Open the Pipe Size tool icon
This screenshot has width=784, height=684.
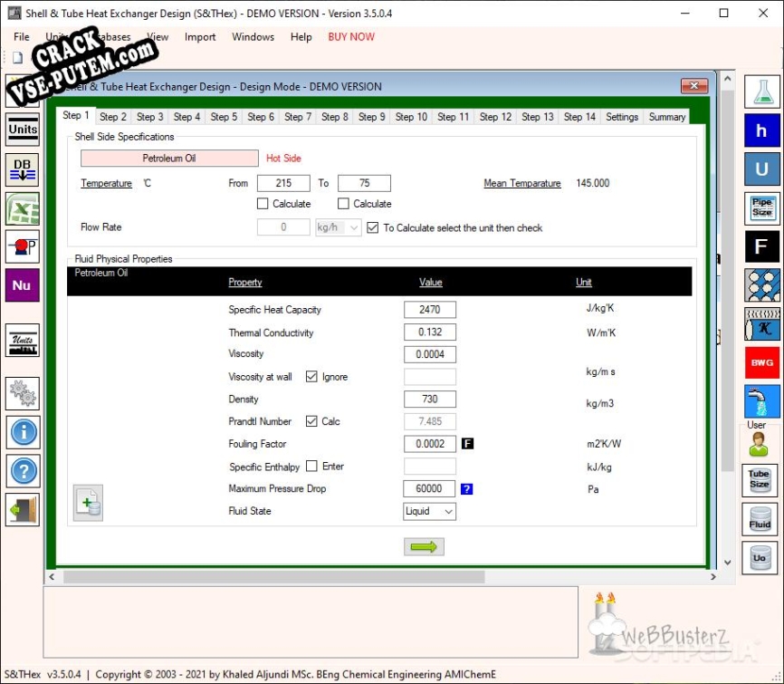(x=761, y=208)
